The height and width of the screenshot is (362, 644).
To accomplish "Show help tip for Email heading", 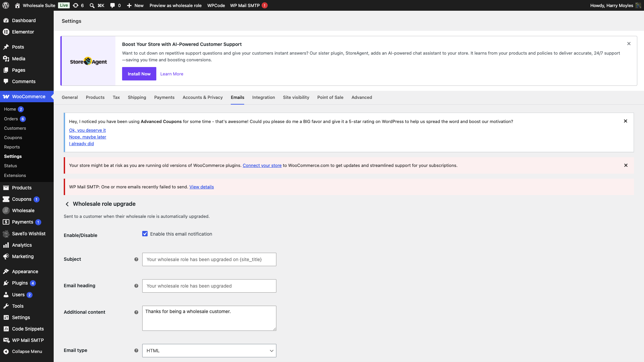I will pyautogui.click(x=136, y=286).
